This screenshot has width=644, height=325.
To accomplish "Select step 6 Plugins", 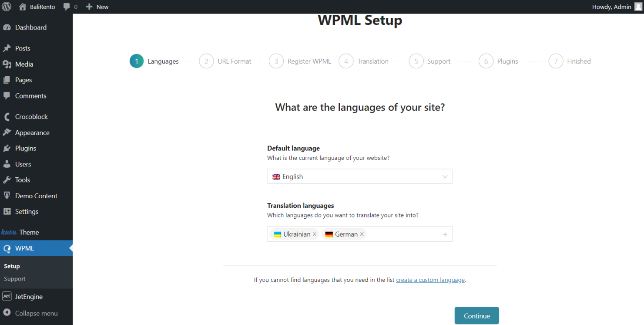I will (499, 61).
